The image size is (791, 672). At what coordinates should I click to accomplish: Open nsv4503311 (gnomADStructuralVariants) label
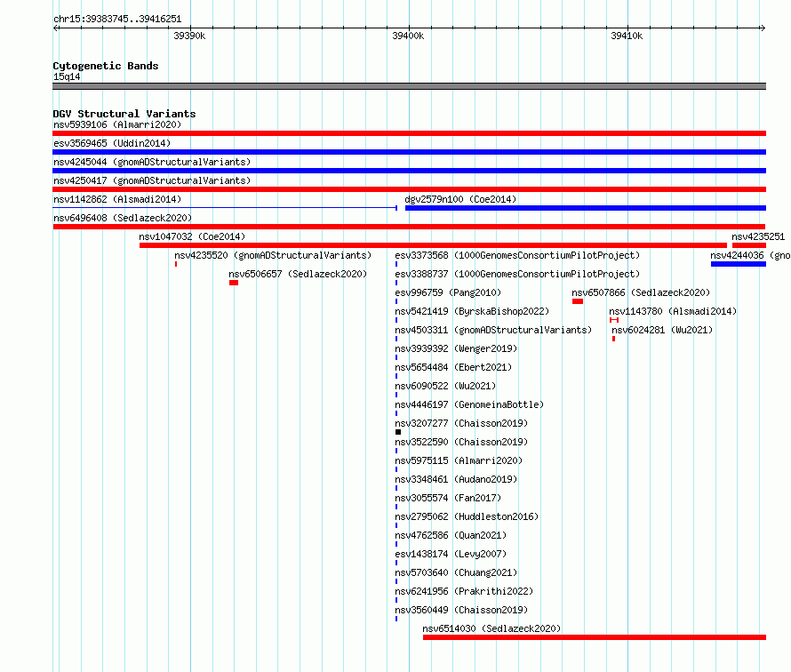493,330
